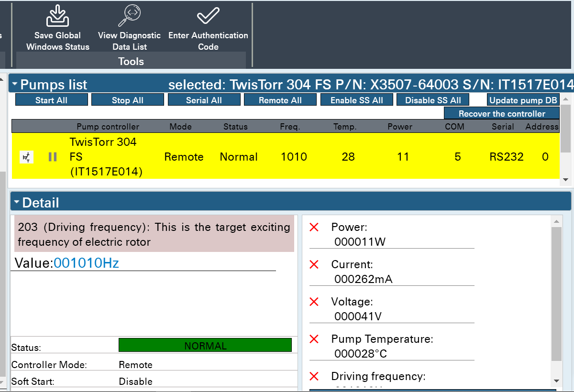Click the driving frequency value 001010Hz
574x392 pixels.
[86, 263]
